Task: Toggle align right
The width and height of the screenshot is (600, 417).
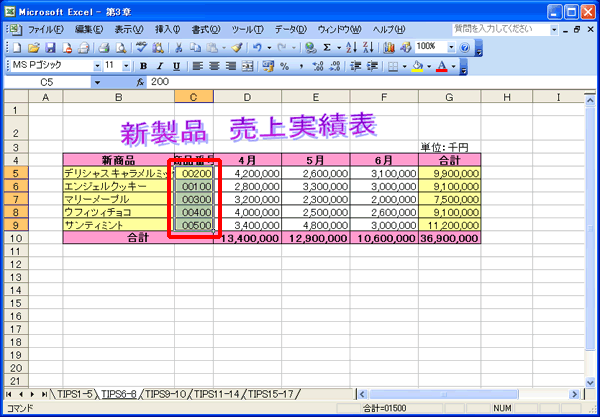Action: (231, 66)
